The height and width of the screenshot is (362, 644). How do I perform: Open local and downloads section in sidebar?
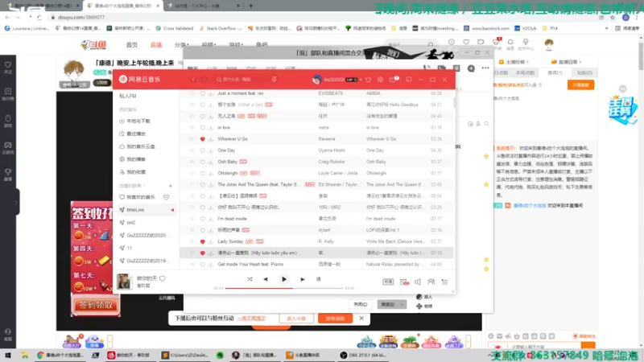tap(134, 121)
